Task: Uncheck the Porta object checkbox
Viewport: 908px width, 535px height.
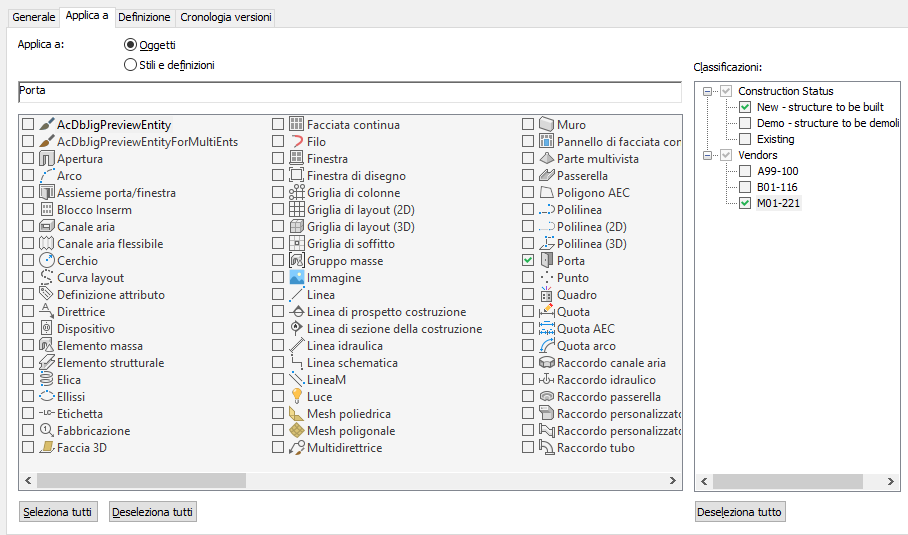Action: pyautogui.click(x=528, y=261)
